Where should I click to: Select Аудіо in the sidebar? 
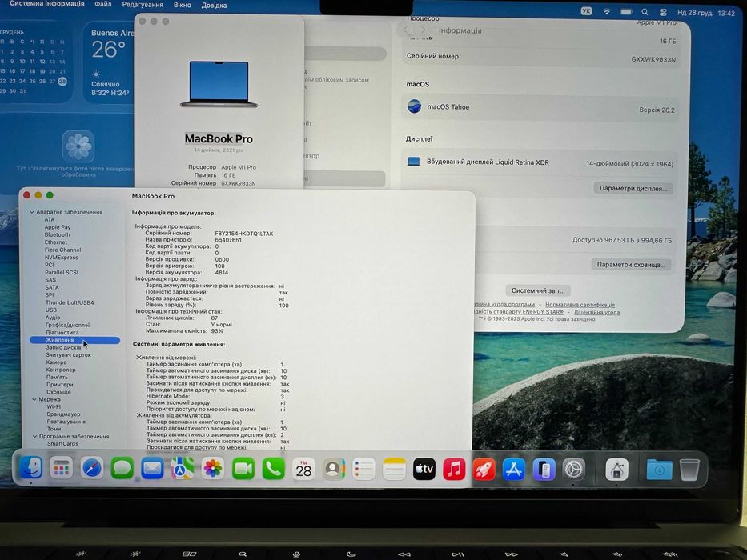53,318
